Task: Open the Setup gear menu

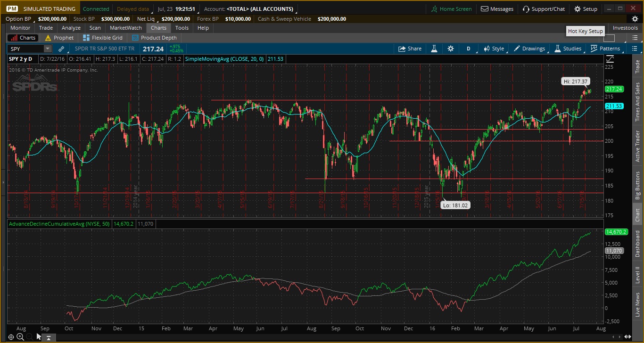Action: point(586,9)
